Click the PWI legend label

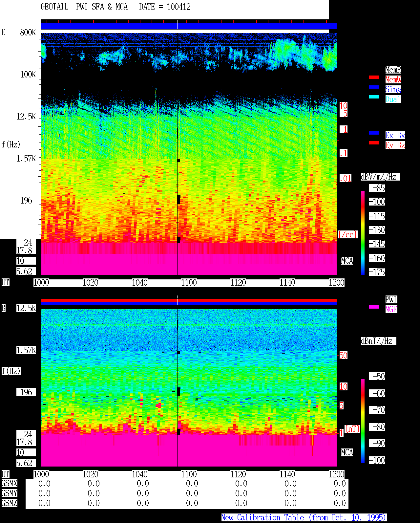coord(391,299)
